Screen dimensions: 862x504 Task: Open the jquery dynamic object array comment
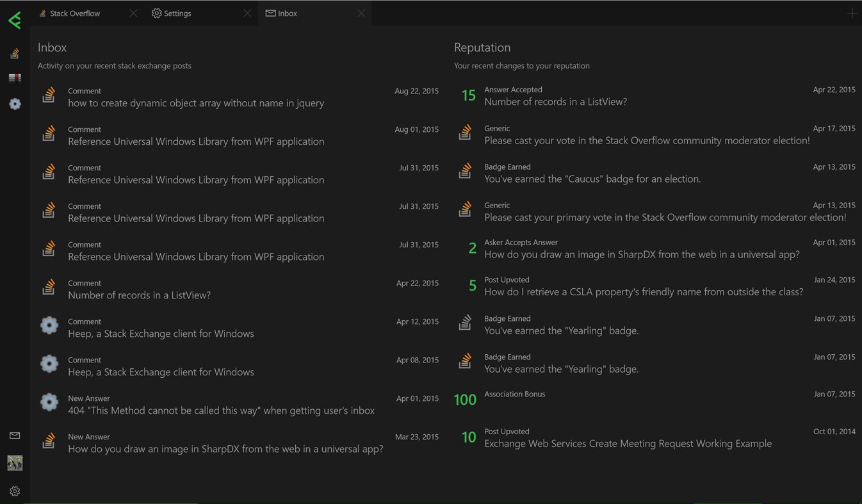coord(196,103)
